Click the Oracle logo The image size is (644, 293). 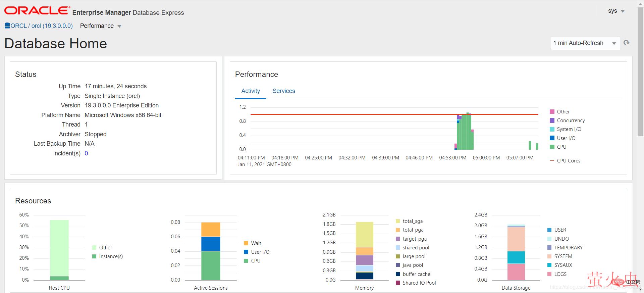point(37,11)
